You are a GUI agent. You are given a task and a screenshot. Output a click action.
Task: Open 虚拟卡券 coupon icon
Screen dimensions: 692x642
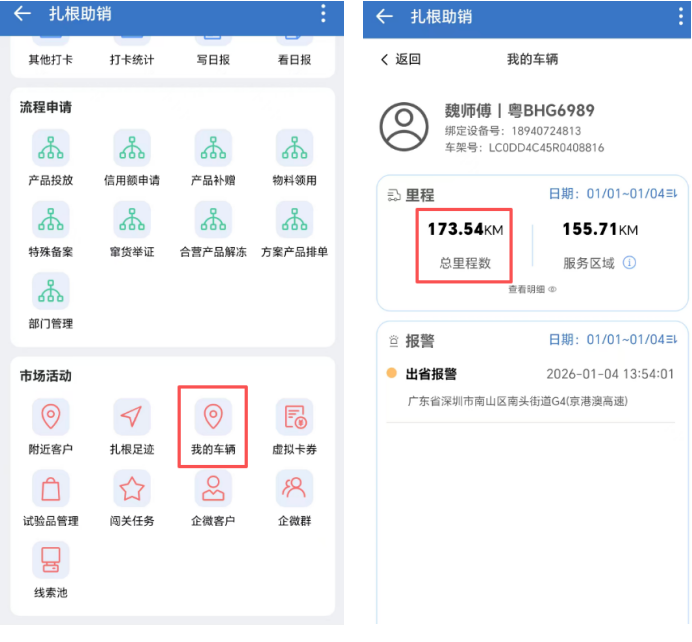[294, 416]
